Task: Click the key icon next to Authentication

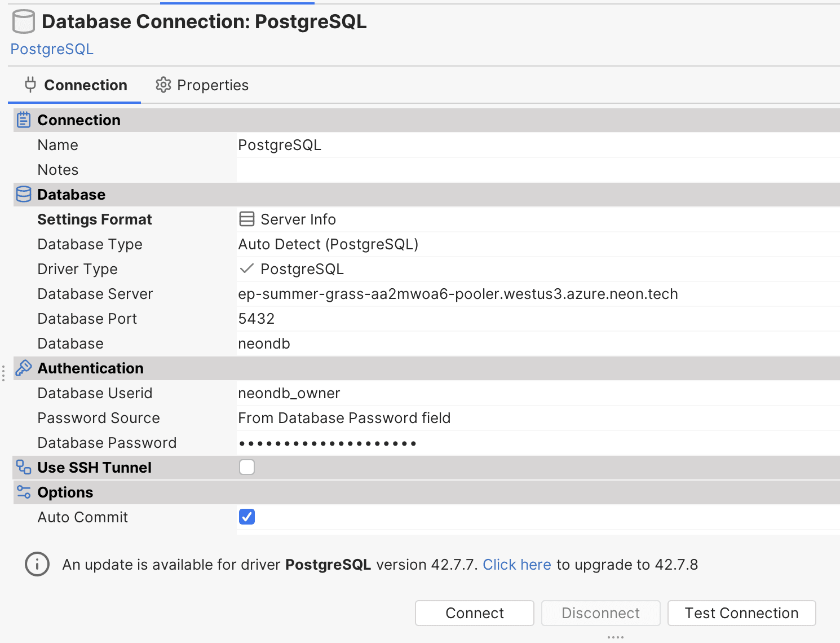Action: coord(23,368)
